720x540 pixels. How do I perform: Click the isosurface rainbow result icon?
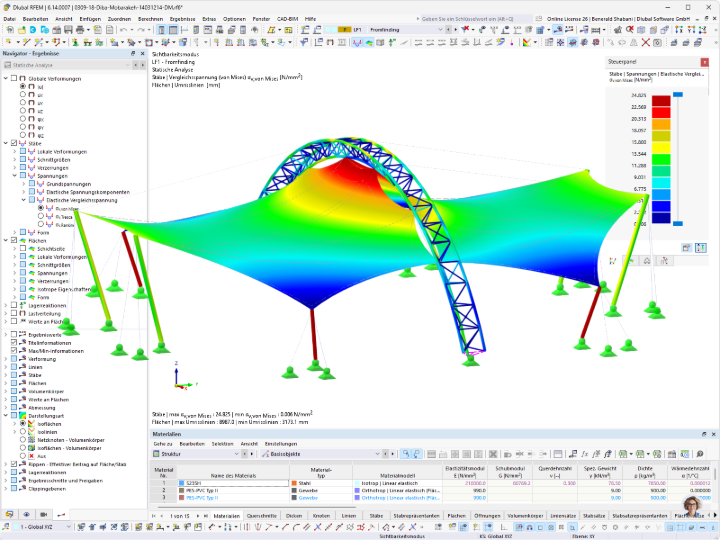369,42
